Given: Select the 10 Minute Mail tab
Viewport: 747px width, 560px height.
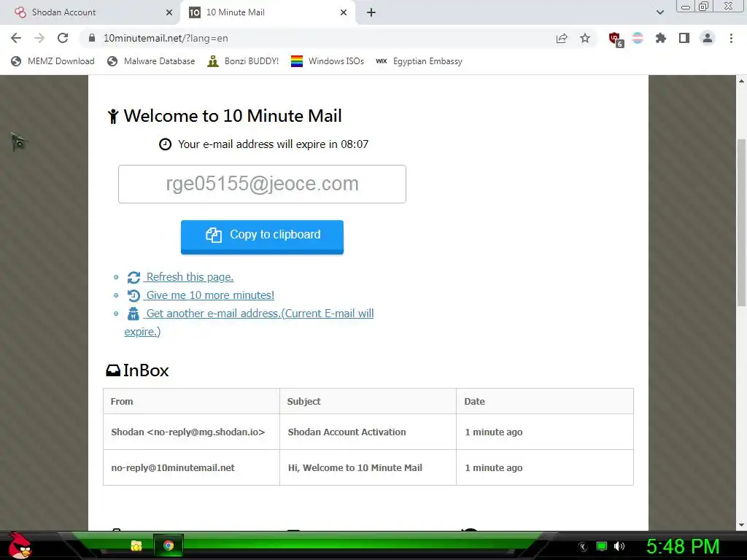Looking at the screenshot, I should click(x=267, y=12).
